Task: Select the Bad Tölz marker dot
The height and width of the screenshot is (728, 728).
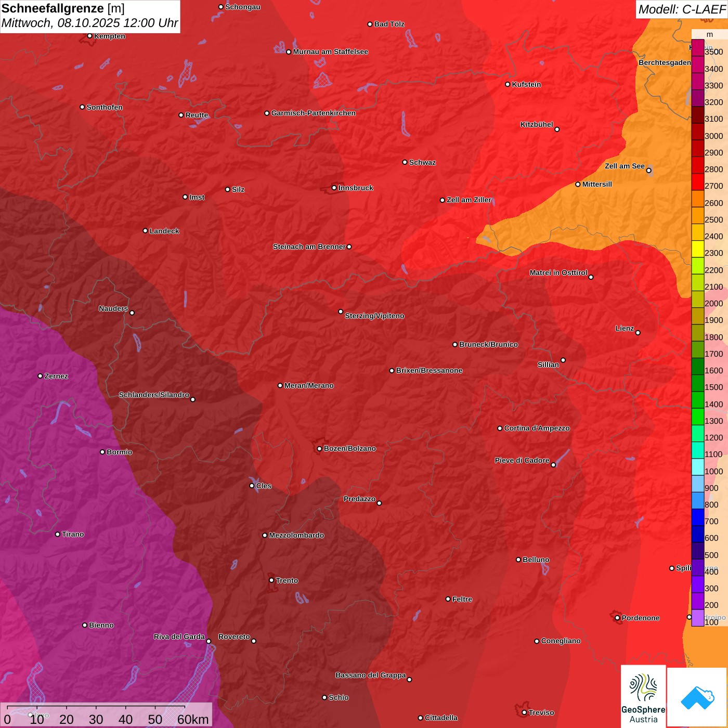Action: (x=370, y=24)
